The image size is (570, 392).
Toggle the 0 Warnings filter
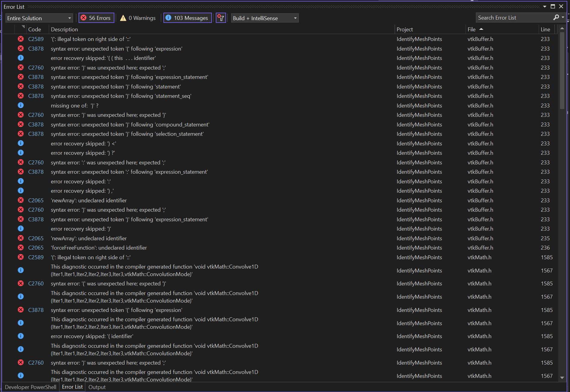138,18
